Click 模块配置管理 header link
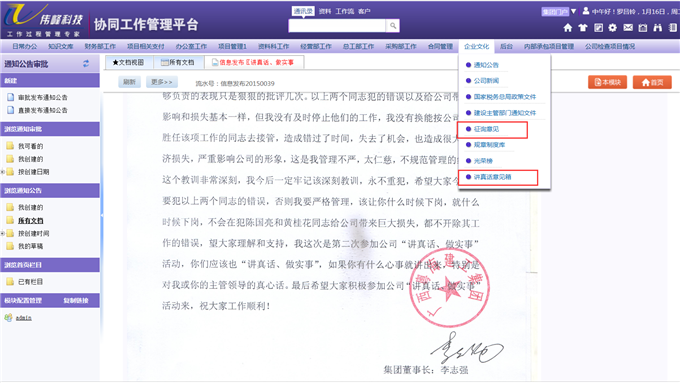 tap(23, 301)
